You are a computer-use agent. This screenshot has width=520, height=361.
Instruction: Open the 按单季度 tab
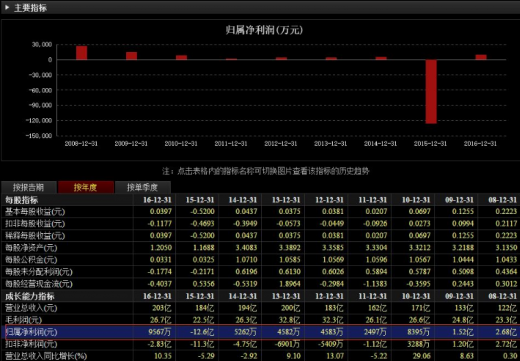(143, 187)
